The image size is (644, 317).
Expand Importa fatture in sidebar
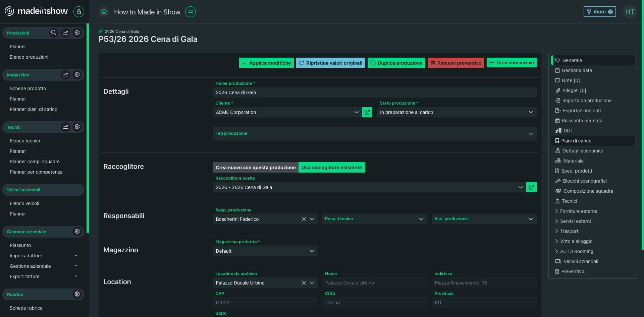click(x=44, y=256)
